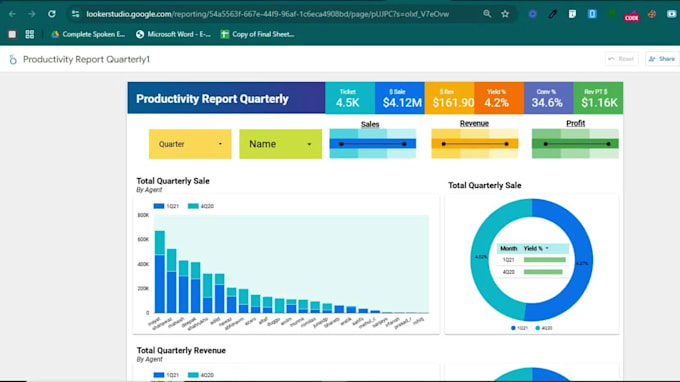Toggle 4Q20 legend under donut chart
This screenshot has width=680, height=382.
pyautogui.click(x=544, y=328)
